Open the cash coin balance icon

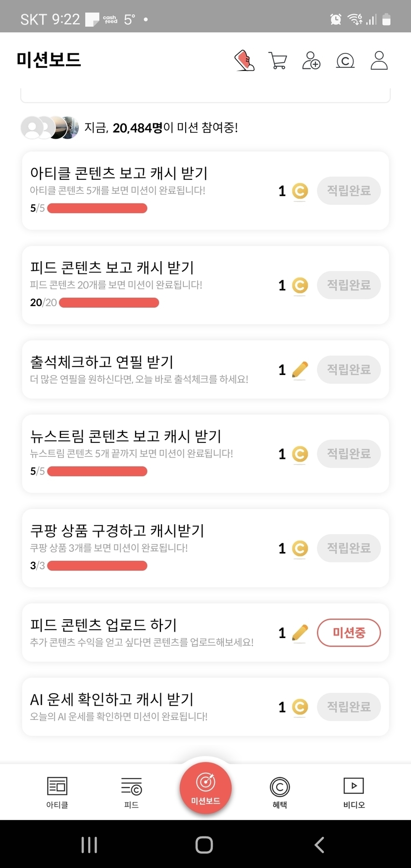345,60
